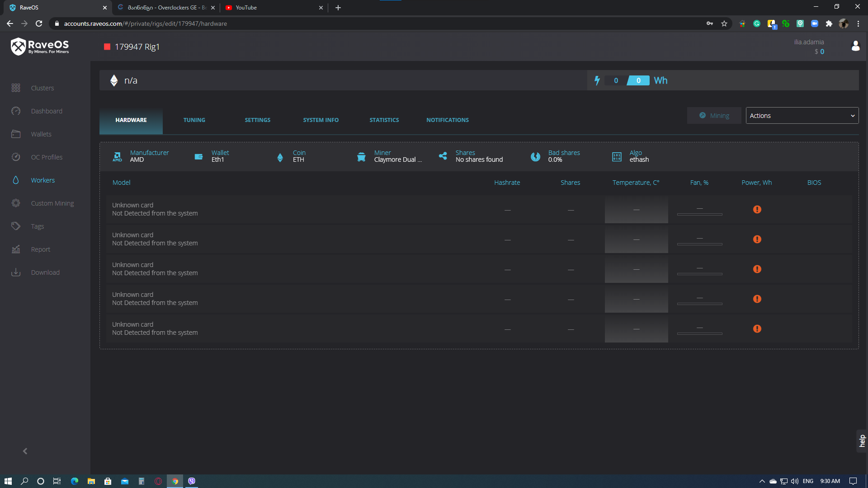Screen dimensions: 868x488
Task: Click the miner cart icon beside Claymore
Action: (x=361, y=156)
